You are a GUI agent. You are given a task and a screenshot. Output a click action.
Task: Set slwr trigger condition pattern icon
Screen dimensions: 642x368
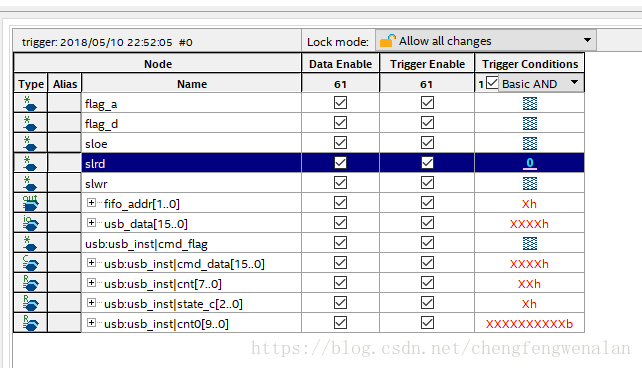(530, 184)
